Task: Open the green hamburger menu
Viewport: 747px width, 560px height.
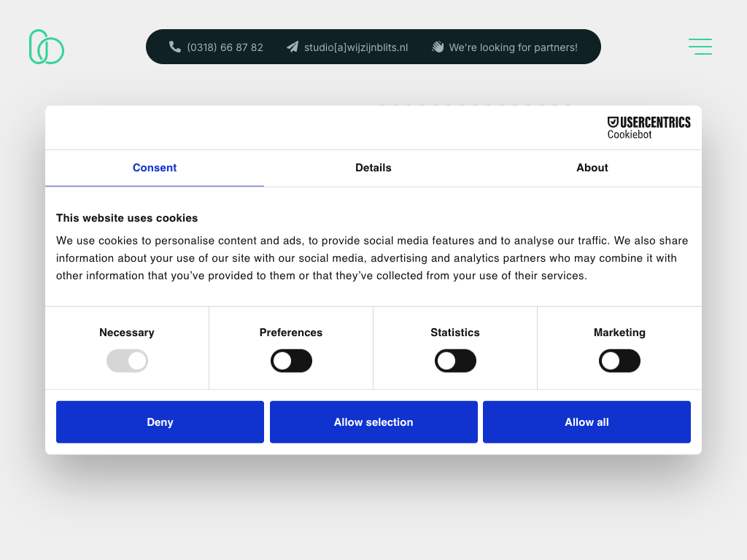Action: click(x=700, y=47)
